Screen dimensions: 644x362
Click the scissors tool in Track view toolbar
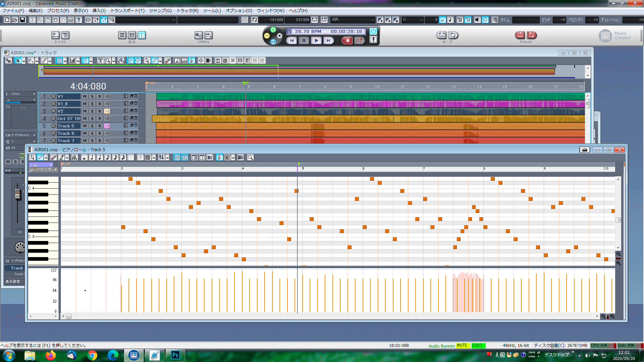(x=100, y=61)
